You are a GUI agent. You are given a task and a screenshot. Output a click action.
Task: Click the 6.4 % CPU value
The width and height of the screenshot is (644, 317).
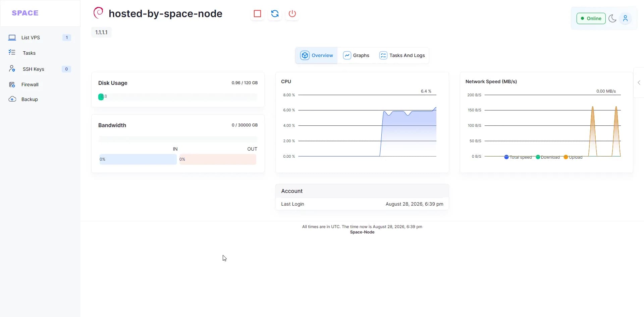tap(426, 91)
